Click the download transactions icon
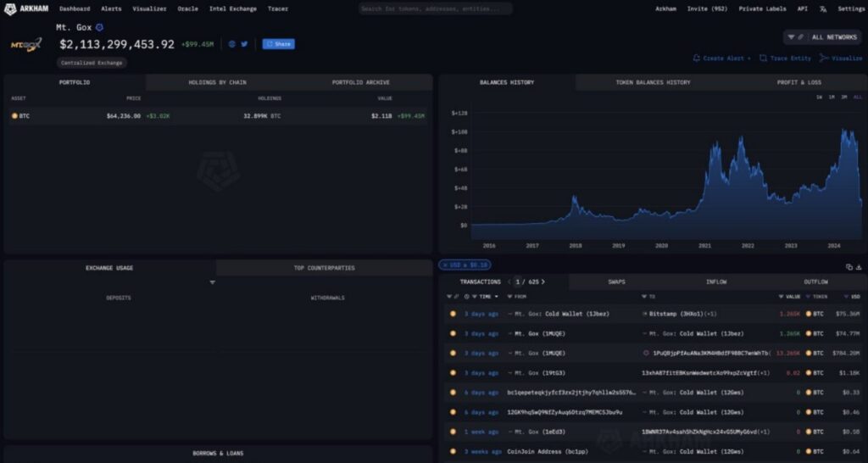The image size is (868, 463). coord(859,267)
